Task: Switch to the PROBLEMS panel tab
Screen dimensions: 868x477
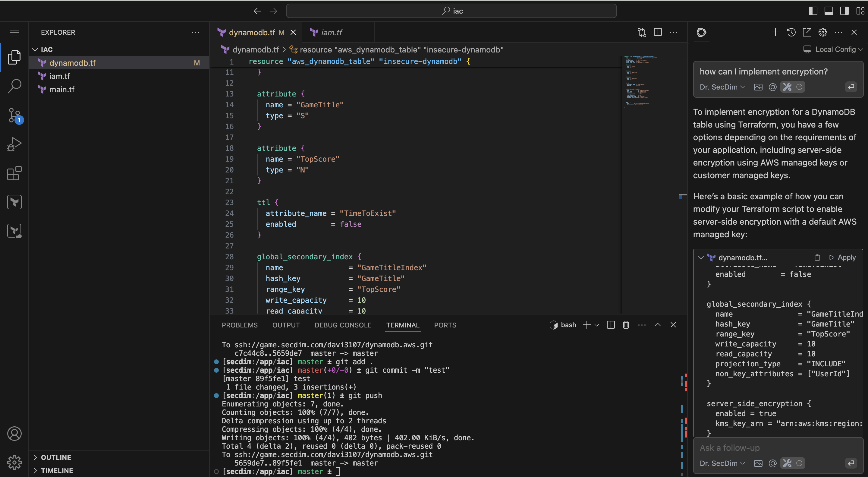Action: coord(240,325)
